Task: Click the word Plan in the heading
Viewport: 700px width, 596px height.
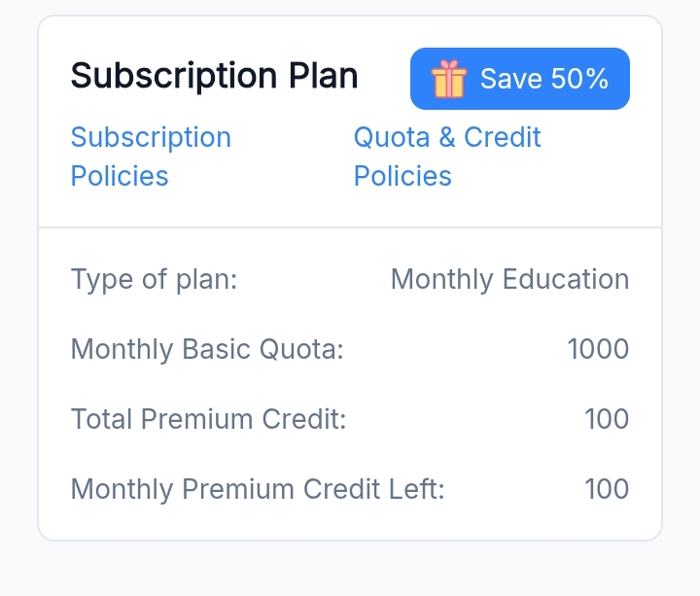Action: coord(326,76)
